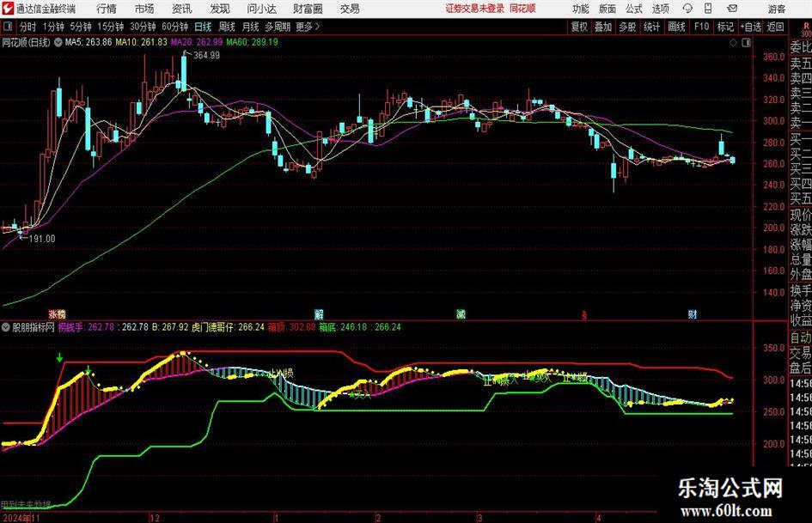812x523 pixels.
Task: Open the 行情 menu
Action: coord(107,9)
